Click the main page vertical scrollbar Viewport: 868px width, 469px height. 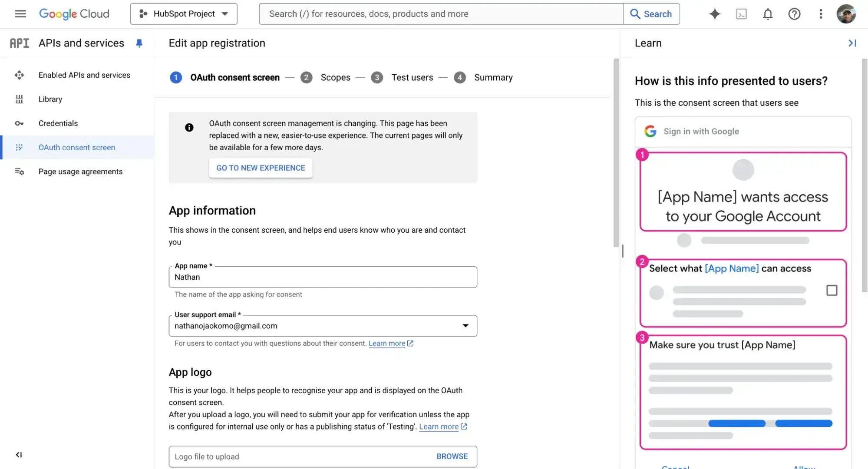(616, 152)
